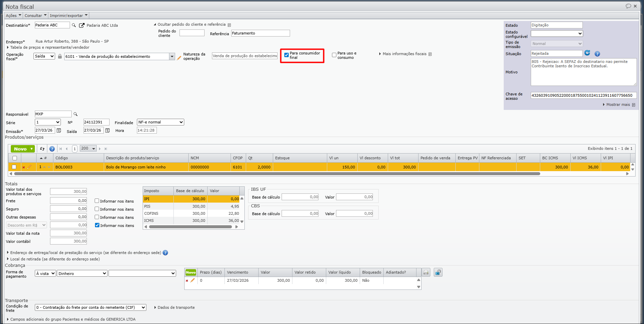Uncheck Para consumidor final checkbox

[x=286, y=55]
